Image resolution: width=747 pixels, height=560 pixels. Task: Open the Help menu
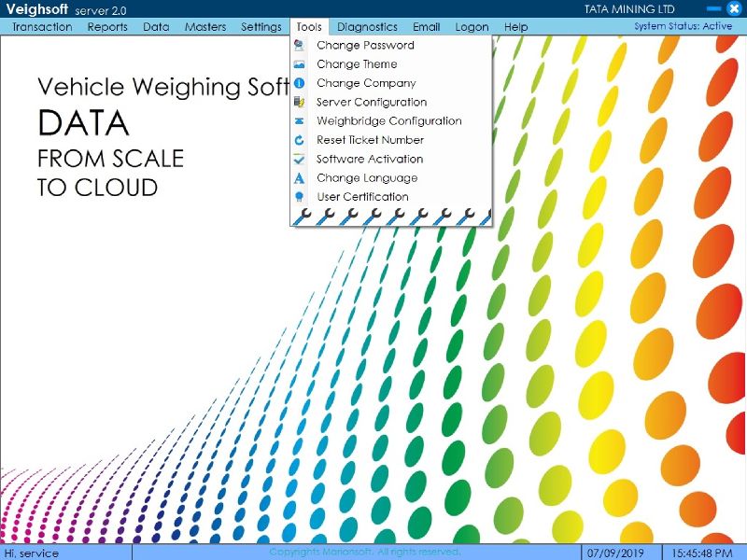(515, 27)
